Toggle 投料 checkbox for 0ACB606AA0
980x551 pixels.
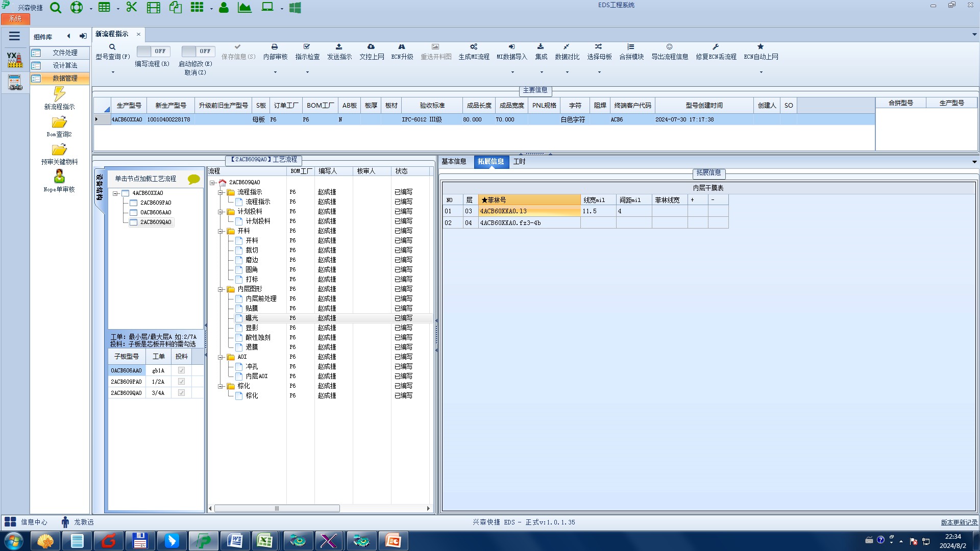pos(181,370)
